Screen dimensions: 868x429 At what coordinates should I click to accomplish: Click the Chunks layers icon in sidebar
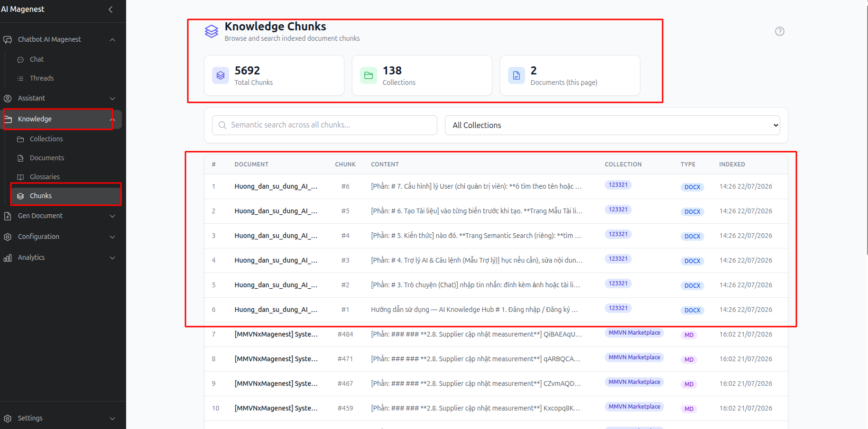point(20,196)
